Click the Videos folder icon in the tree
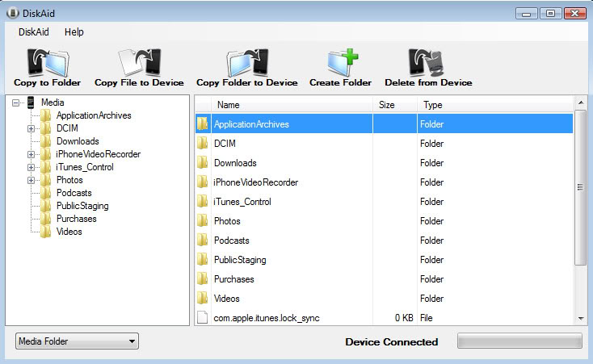Image resolution: width=593 pixels, height=364 pixels. 46,232
